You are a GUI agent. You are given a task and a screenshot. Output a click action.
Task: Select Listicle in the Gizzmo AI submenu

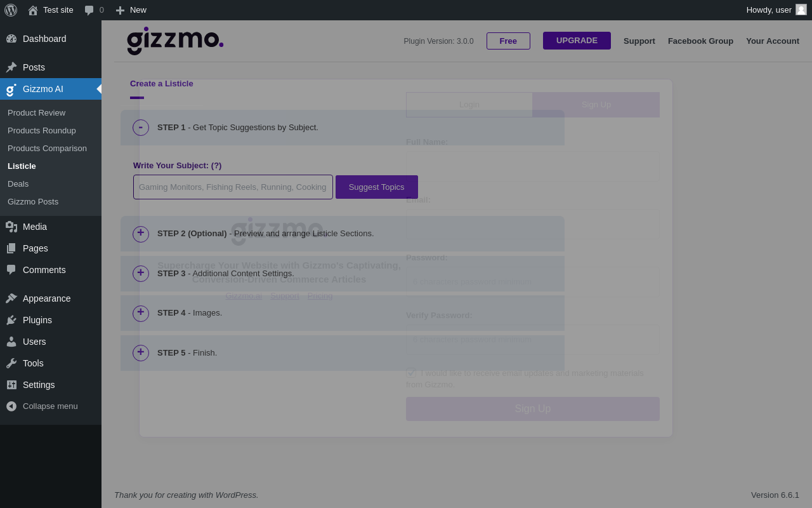pyautogui.click(x=22, y=166)
